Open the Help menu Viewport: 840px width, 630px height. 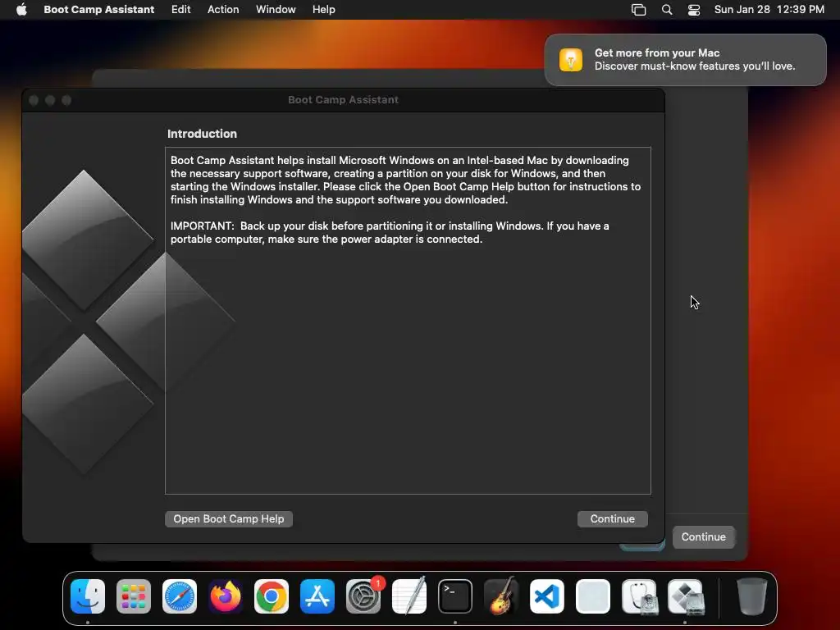[x=323, y=10]
